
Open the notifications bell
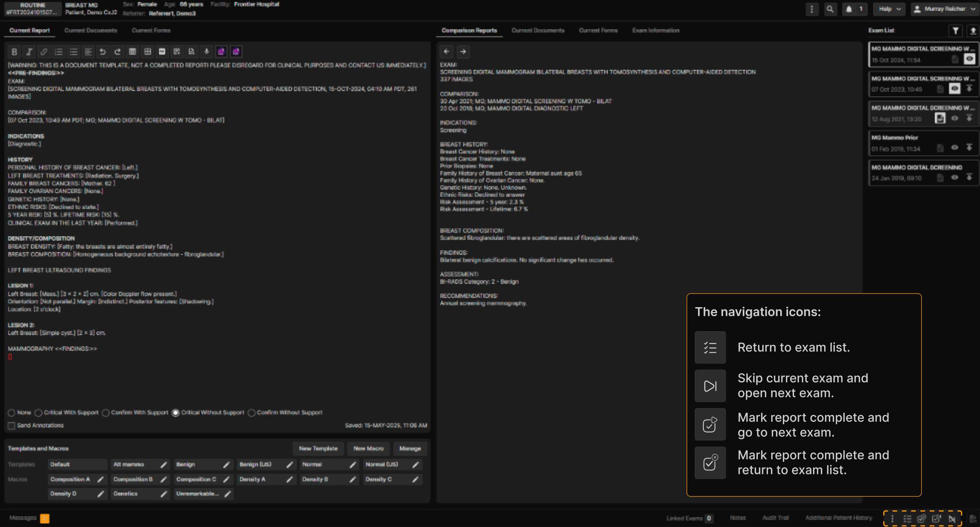[x=849, y=9]
